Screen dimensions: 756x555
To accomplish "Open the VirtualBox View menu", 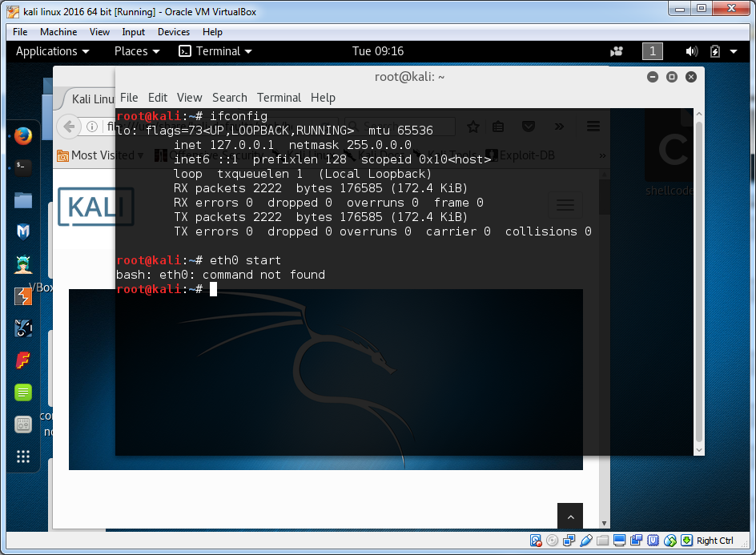I will tap(99, 32).
